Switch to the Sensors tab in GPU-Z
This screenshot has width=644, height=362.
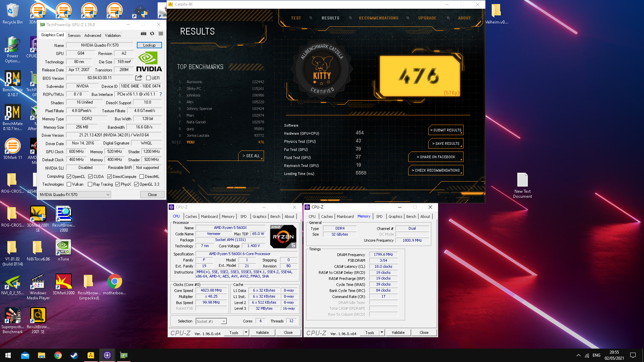(74, 36)
